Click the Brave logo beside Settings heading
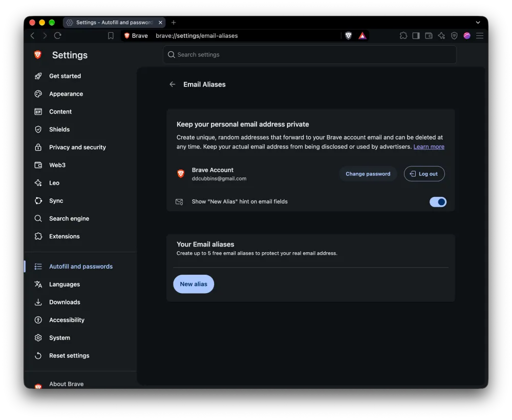Image resolution: width=512 pixels, height=420 pixels. click(x=38, y=55)
